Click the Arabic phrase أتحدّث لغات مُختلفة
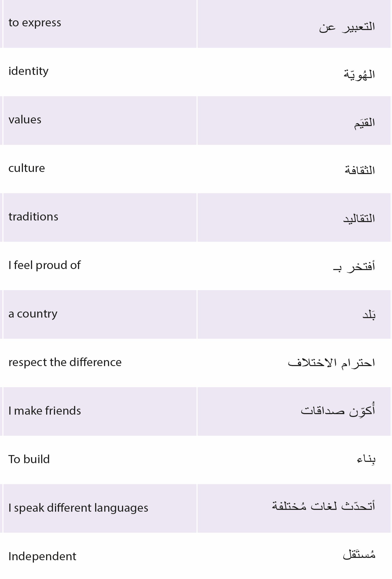The width and height of the screenshot is (392, 579). tap(323, 506)
